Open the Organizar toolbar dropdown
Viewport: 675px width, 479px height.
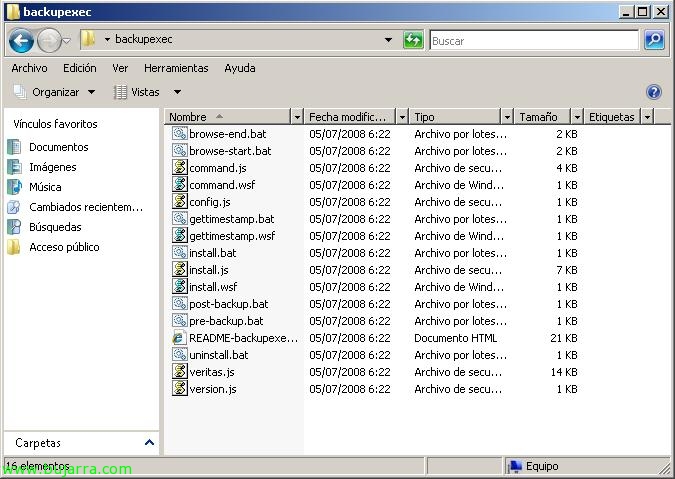coord(55,92)
